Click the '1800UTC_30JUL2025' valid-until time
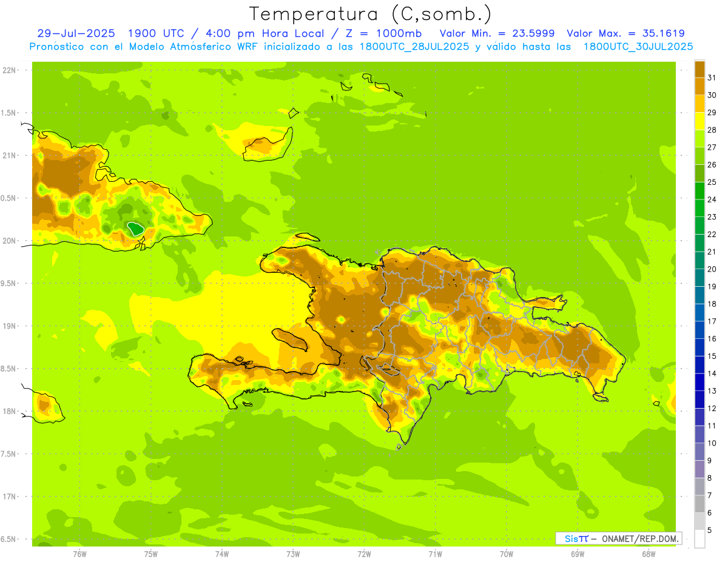The height and width of the screenshot is (562, 728). [x=639, y=47]
